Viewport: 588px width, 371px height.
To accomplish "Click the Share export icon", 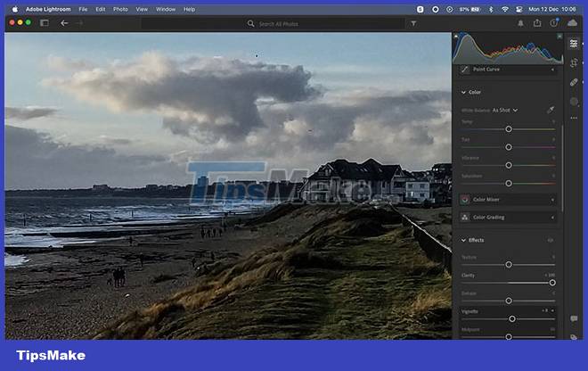I will coord(537,23).
